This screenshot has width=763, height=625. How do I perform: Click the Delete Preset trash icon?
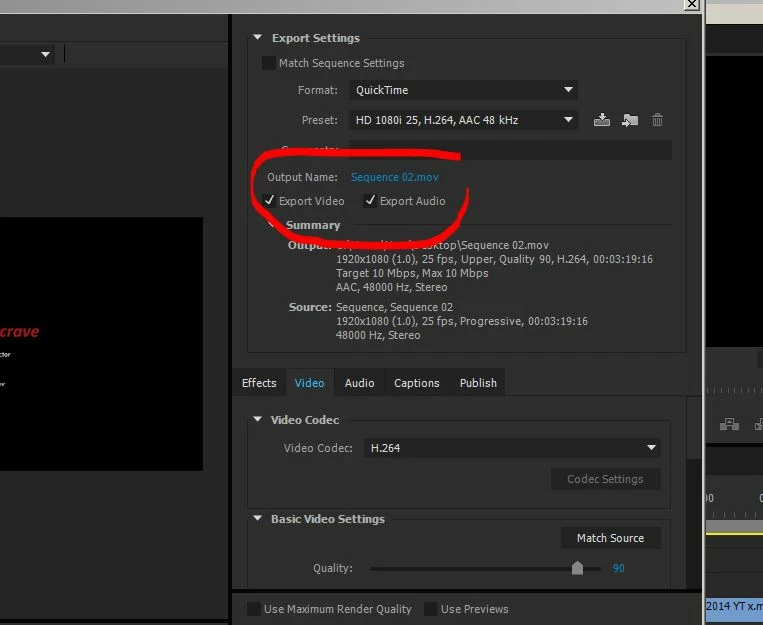pyautogui.click(x=657, y=120)
